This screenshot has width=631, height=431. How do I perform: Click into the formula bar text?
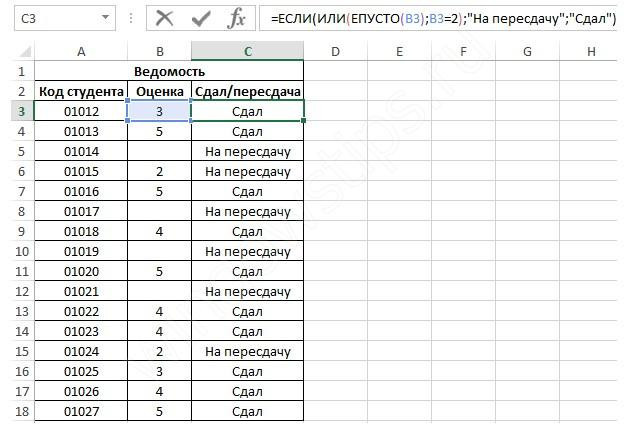point(443,19)
